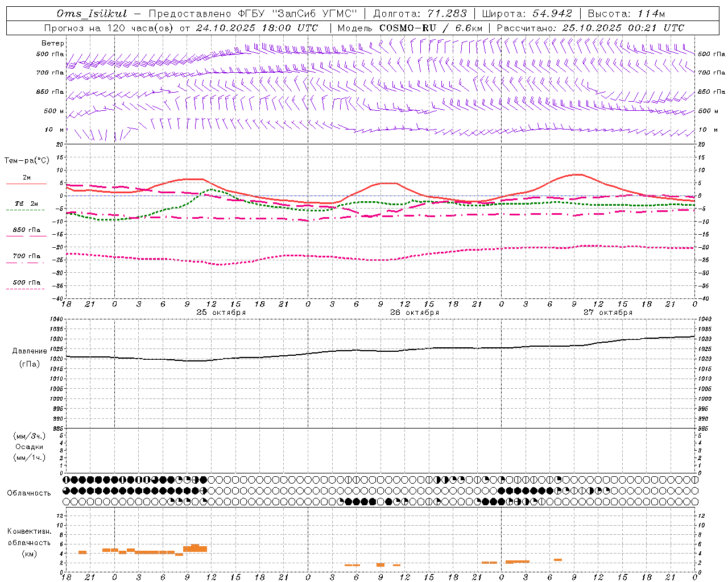
Task: Click the Конвективн. convective cloud label
Action: pos(30,531)
